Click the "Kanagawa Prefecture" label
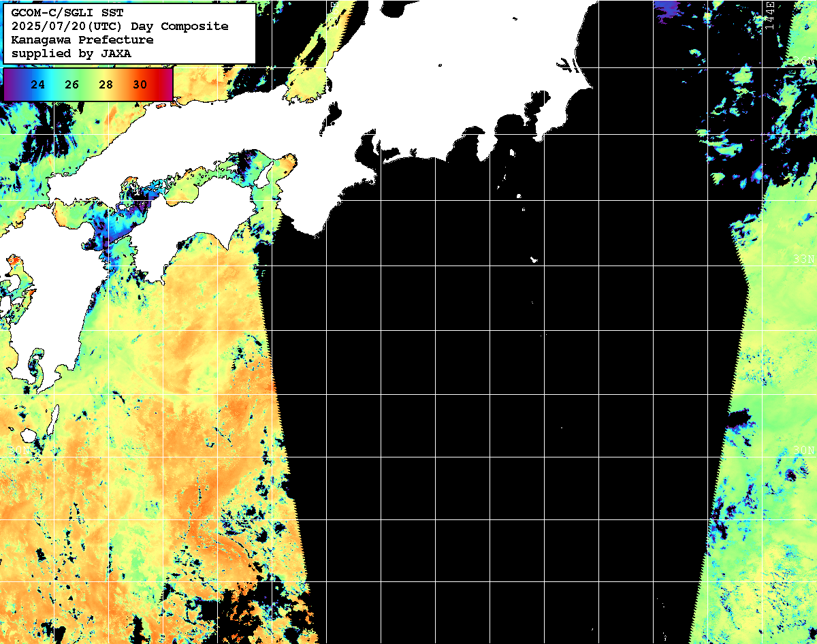 click(x=82, y=39)
